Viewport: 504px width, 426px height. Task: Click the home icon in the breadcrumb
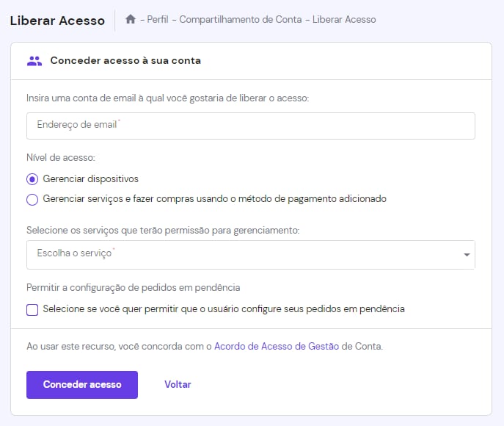click(x=131, y=20)
